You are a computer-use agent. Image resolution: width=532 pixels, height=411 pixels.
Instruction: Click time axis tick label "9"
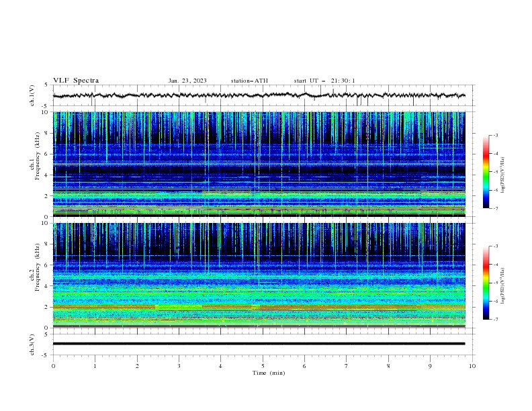430,366
